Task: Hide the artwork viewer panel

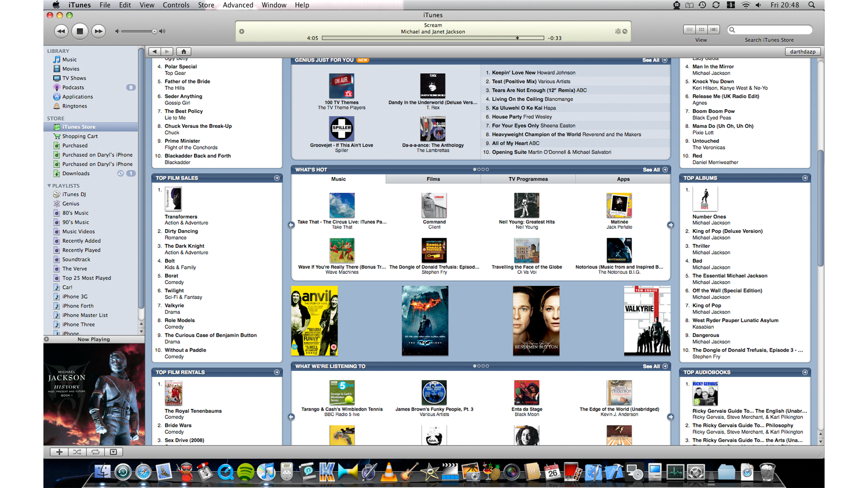Action: [113, 452]
